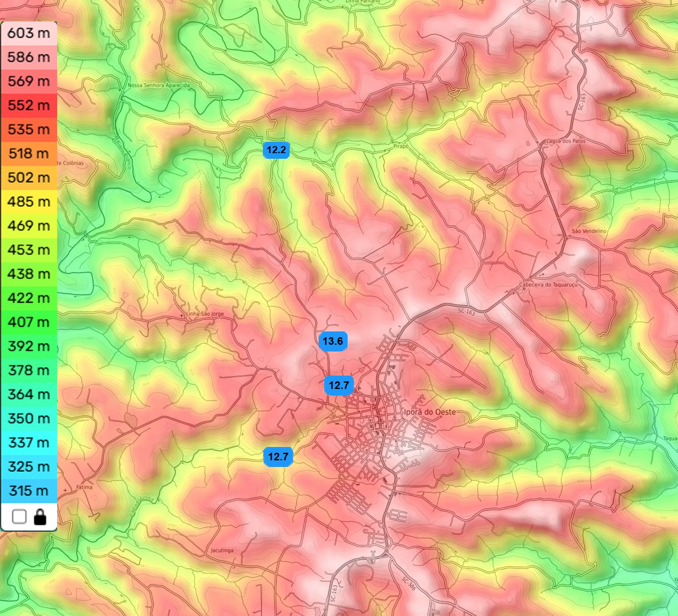Tick the checkbox beside the lock icon
Viewport: 678px width, 616px height.
19,517
